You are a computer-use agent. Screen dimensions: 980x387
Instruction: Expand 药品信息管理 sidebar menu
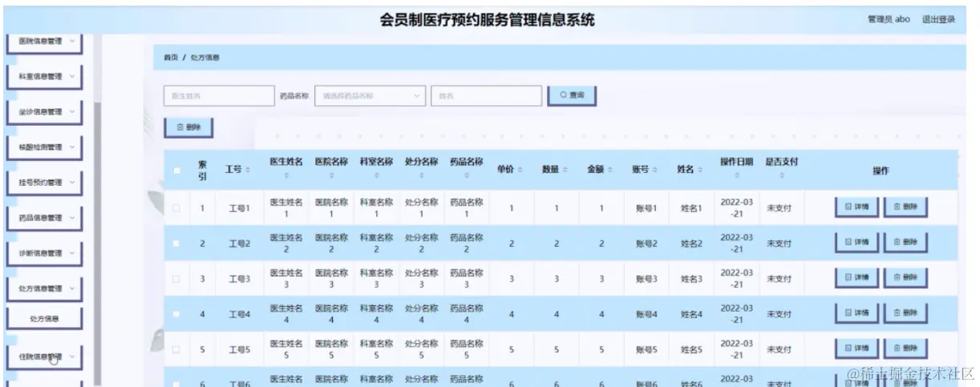tap(45, 218)
